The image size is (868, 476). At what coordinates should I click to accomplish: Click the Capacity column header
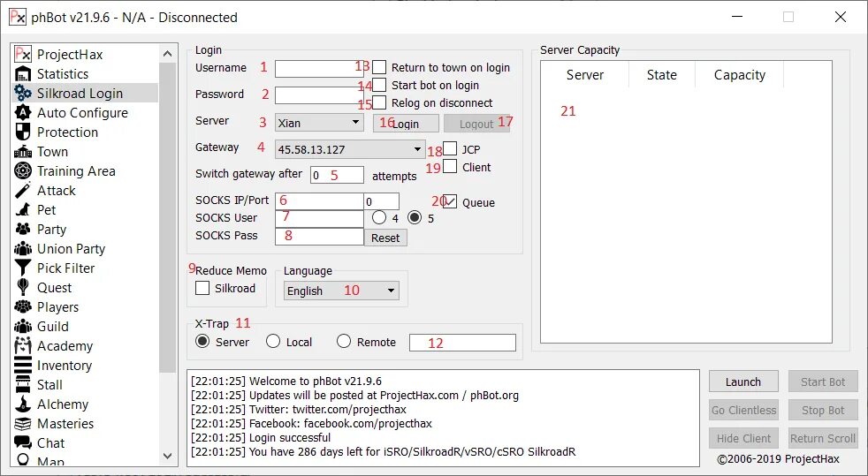pos(740,75)
